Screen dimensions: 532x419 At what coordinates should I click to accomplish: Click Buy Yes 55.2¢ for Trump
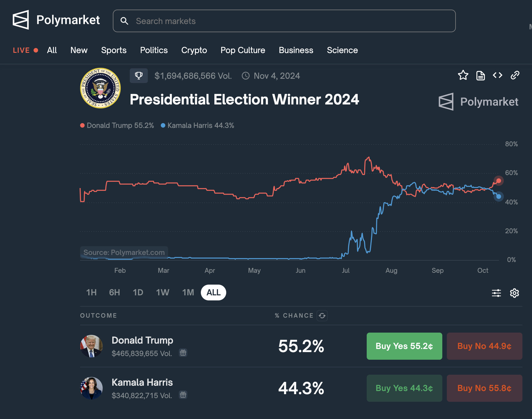click(404, 346)
